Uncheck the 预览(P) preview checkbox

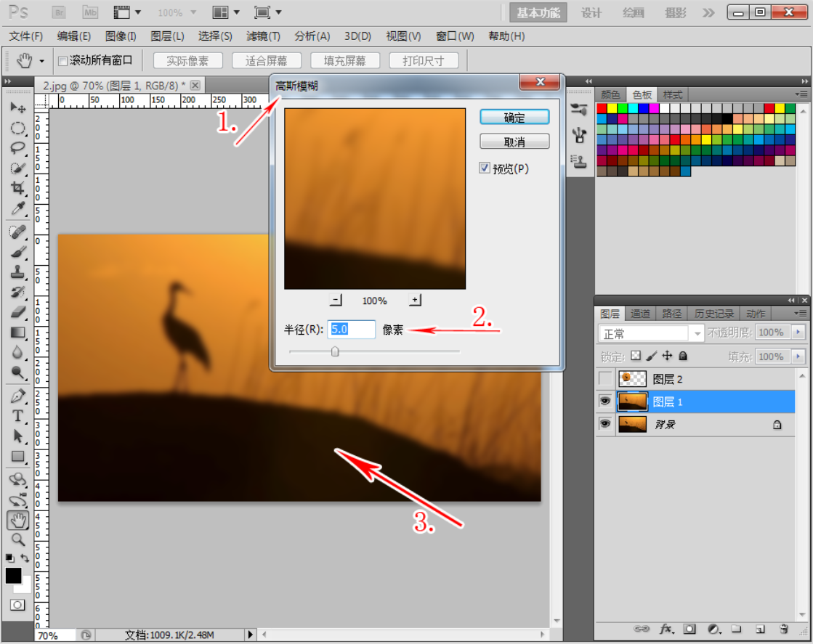485,168
